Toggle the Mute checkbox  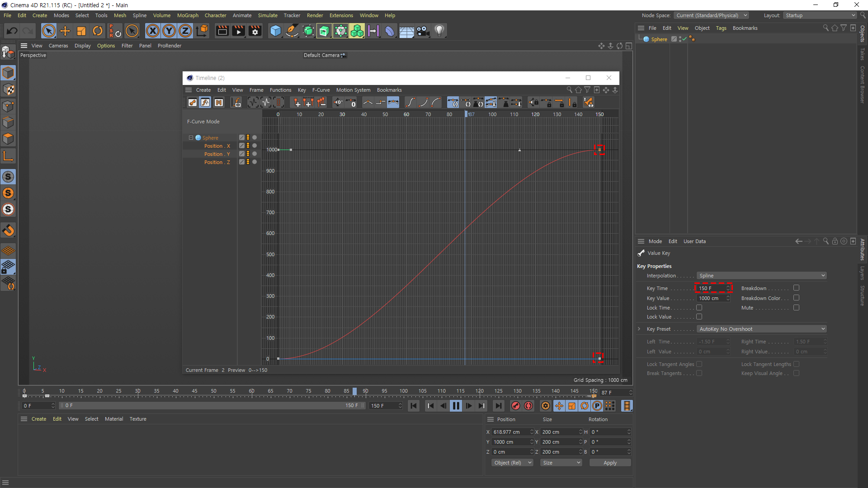click(796, 308)
